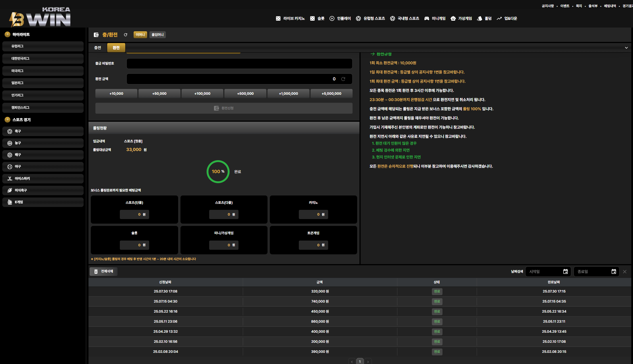Click the 아이스하키 hockey icon in the sidebar

[10, 179]
